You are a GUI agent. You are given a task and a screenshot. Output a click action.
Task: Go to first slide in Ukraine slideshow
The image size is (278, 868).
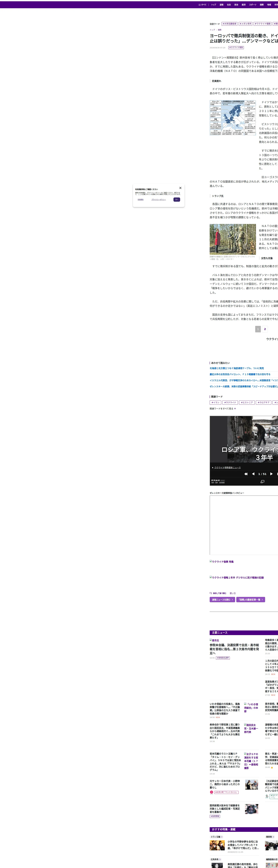[x=246, y=474]
